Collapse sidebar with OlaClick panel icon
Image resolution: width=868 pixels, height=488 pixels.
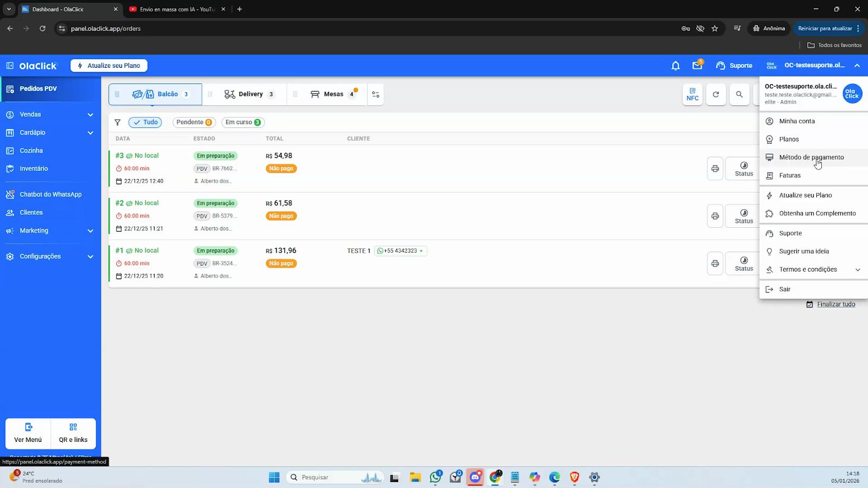tap(10, 66)
